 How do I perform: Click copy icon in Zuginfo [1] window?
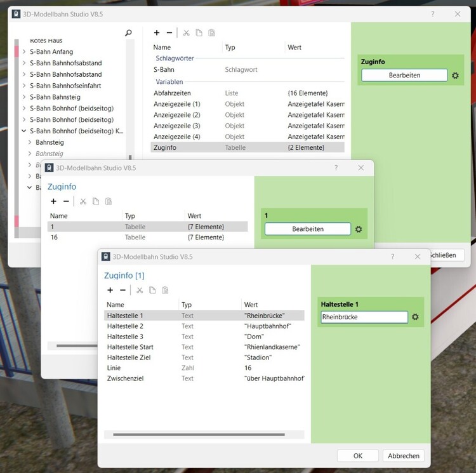point(152,290)
